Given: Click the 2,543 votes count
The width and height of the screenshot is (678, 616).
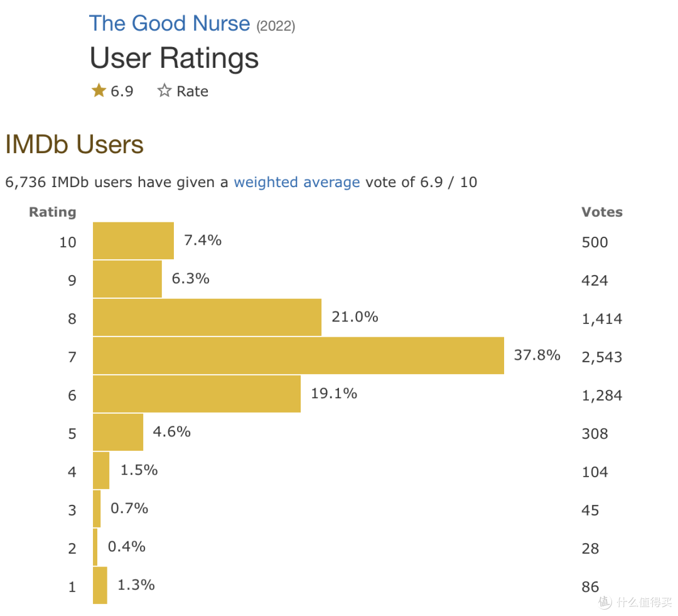Looking at the screenshot, I should tap(601, 357).
